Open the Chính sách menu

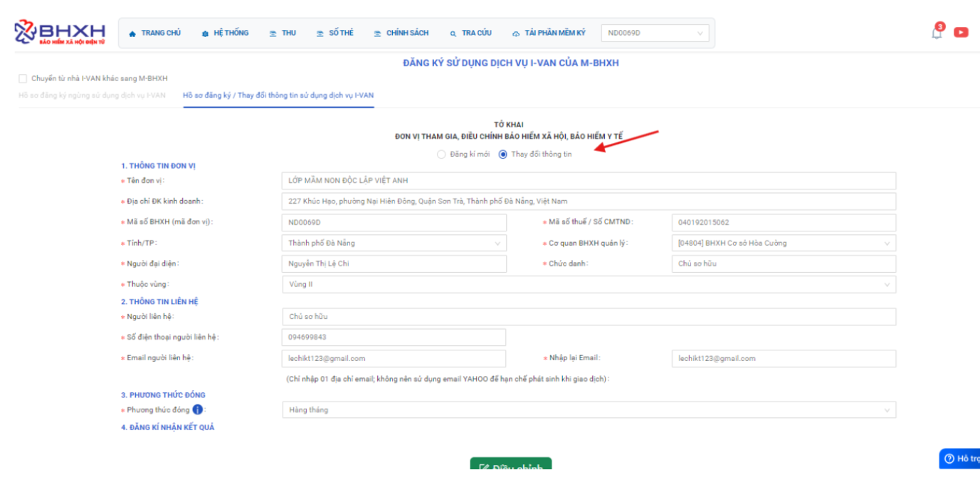[x=401, y=33]
